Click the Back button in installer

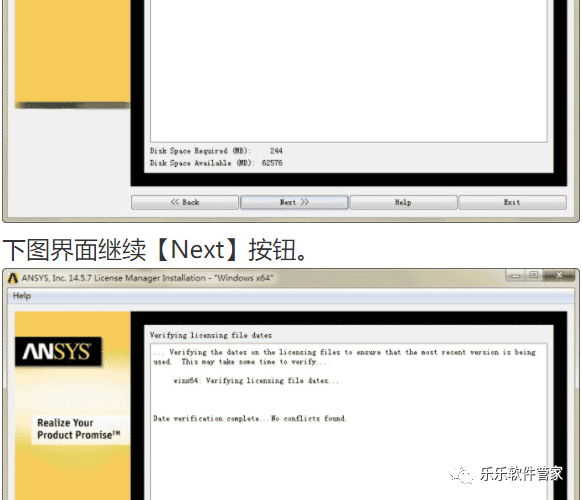pyautogui.click(x=185, y=202)
